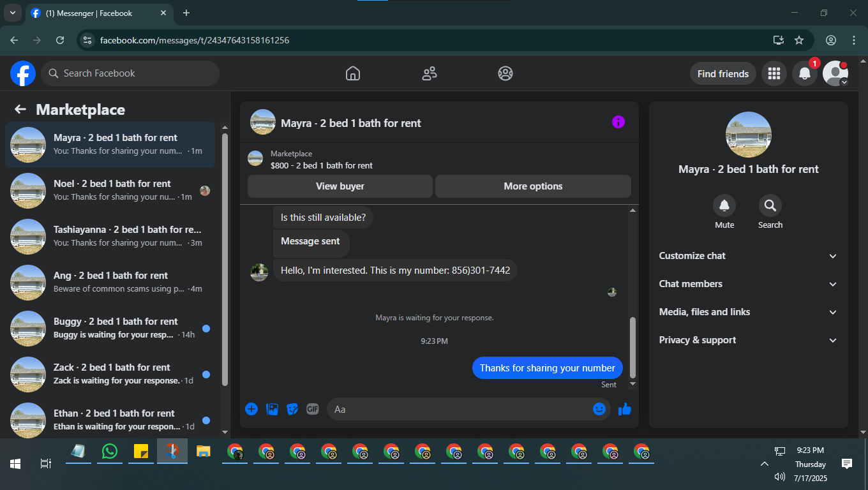Screen dimensions: 868x490
Task: Open the Chrome profile icon
Action: click(x=831, y=40)
